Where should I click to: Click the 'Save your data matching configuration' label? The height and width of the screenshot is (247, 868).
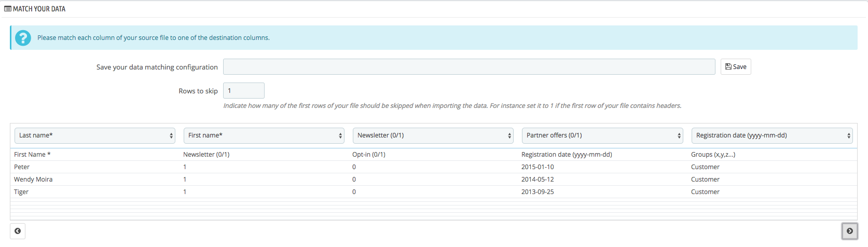157,67
